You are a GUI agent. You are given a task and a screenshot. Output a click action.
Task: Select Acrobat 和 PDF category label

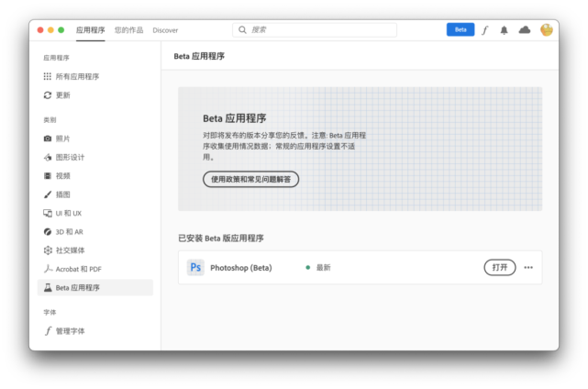click(x=78, y=269)
